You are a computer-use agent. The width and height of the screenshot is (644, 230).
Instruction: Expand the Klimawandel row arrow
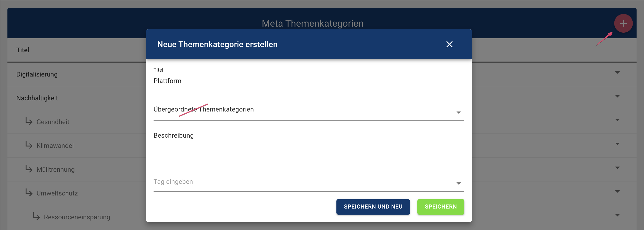click(617, 144)
